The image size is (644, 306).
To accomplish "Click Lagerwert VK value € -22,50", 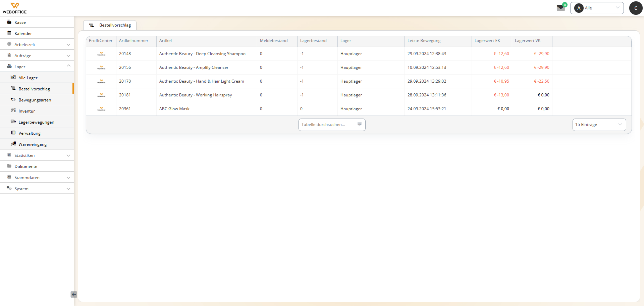I will [x=541, y=81].
